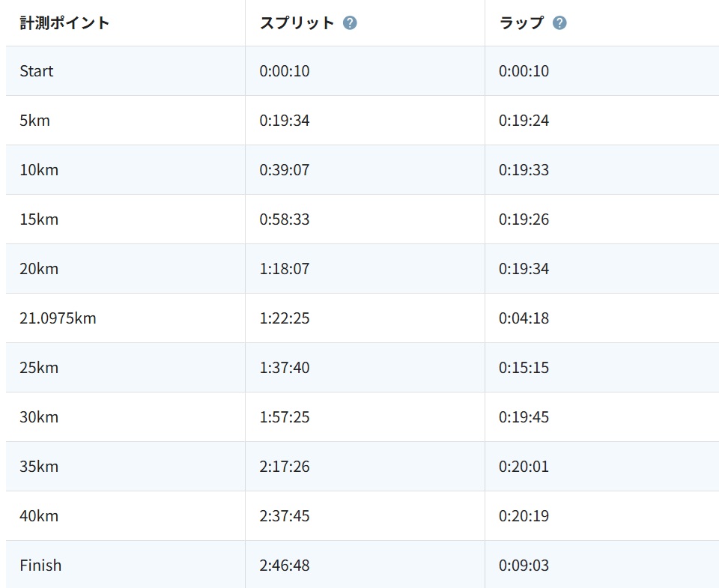This screenshot has width=719, height=588.
Task: Click the Start split time 0:00:10
Action: [x=285, y=71]
